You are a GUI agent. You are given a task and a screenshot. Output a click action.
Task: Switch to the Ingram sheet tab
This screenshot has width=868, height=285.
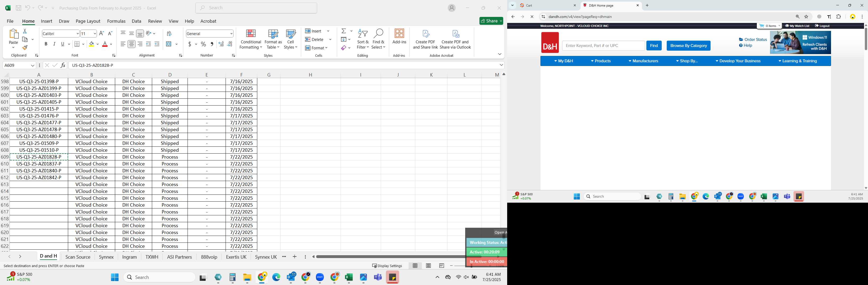(129, 257)
